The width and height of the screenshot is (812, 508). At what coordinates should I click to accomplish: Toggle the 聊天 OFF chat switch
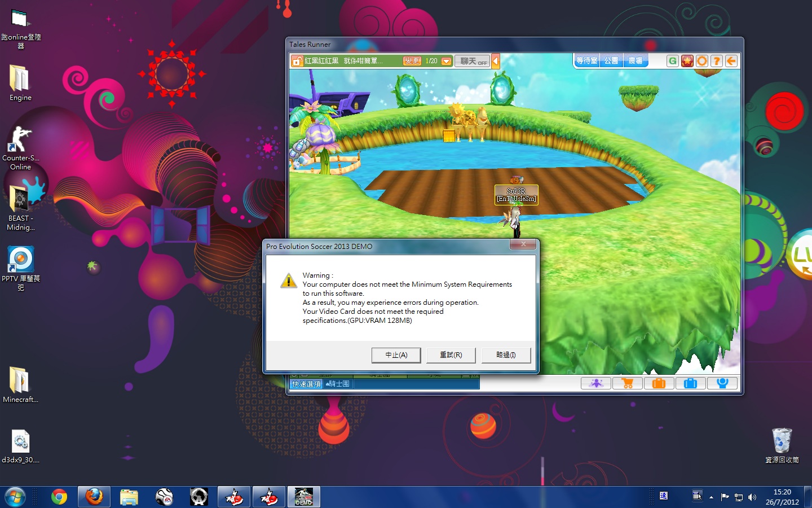coord(473,61)
